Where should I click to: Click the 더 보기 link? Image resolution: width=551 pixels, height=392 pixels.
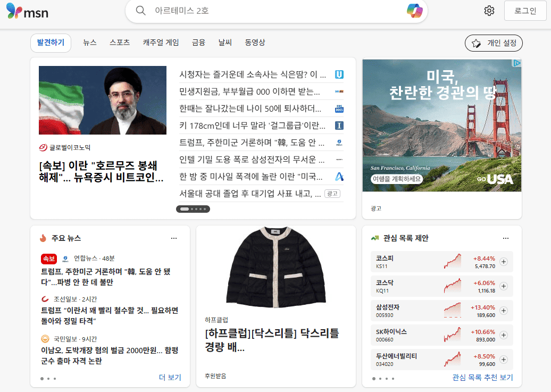coord(171,377)
